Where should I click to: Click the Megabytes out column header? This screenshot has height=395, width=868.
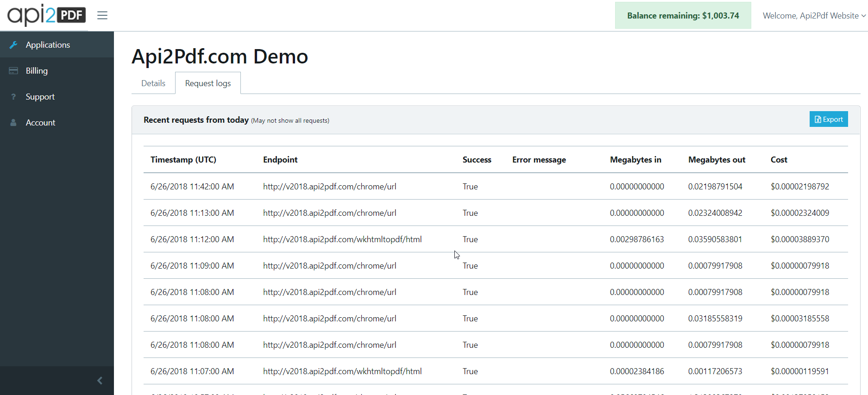[717, 160]
